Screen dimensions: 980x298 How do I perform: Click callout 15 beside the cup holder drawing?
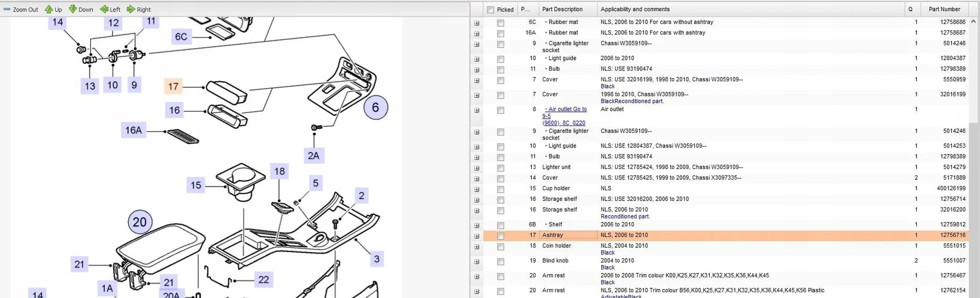pyautogui.click(x=196, y=185)
